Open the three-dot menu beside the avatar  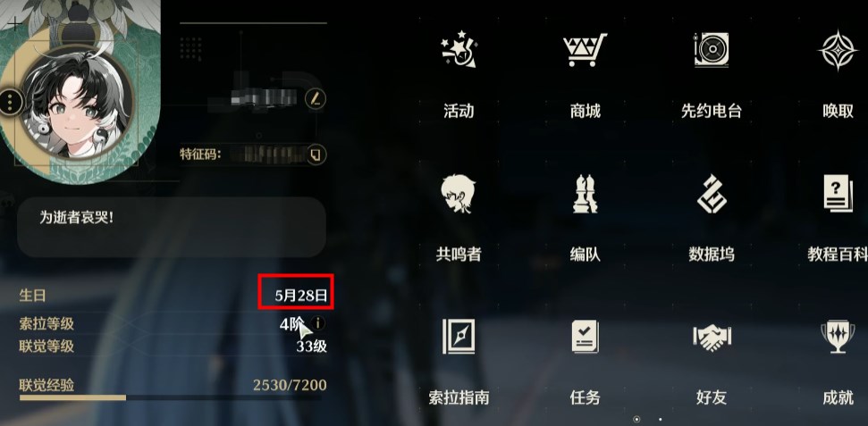point(10,102)
